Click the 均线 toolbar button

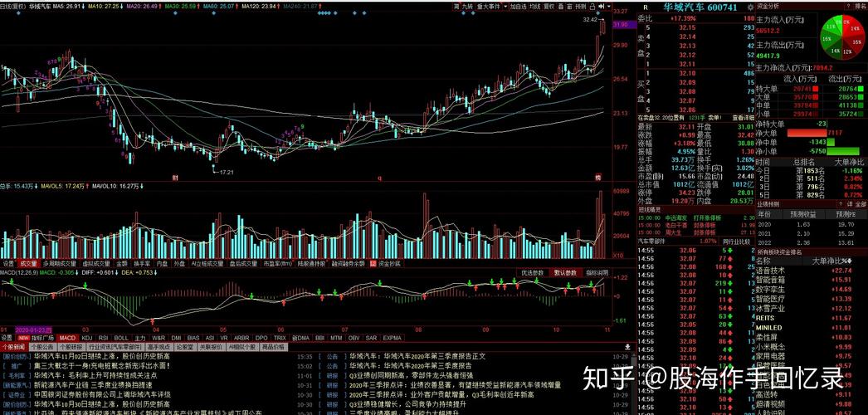point(534,7)
